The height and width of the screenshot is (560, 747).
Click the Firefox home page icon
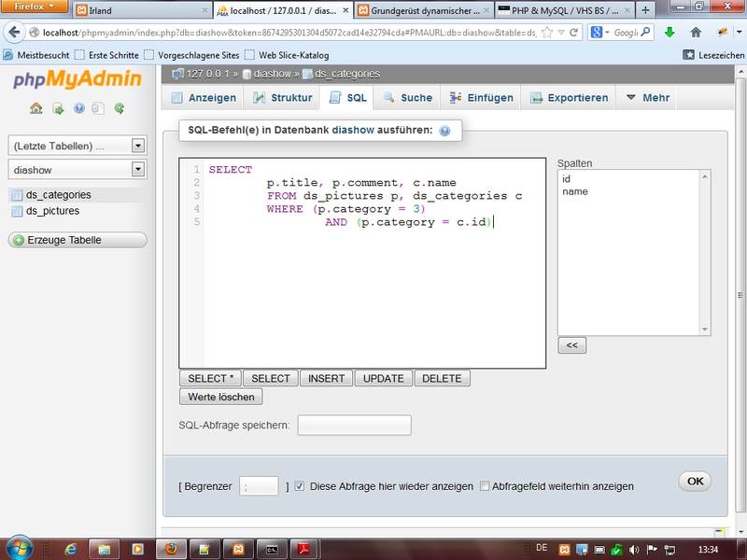pos(696,32)
